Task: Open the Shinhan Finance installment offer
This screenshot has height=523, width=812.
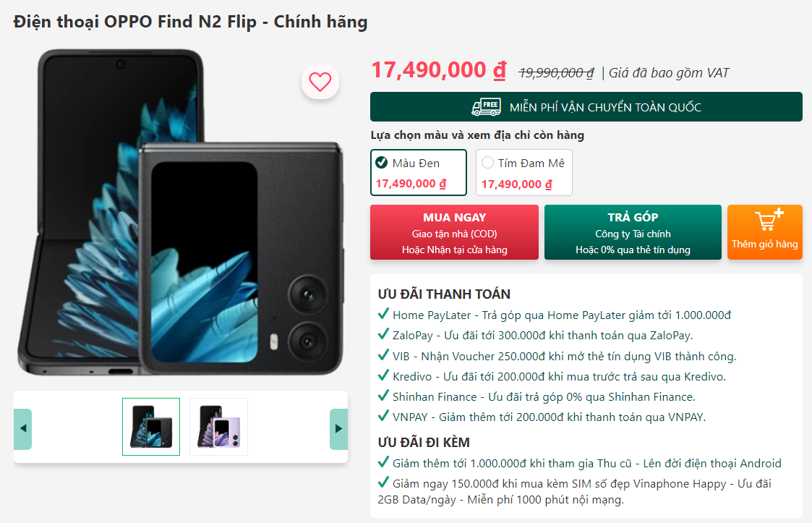Action: (x=544, y=397)
